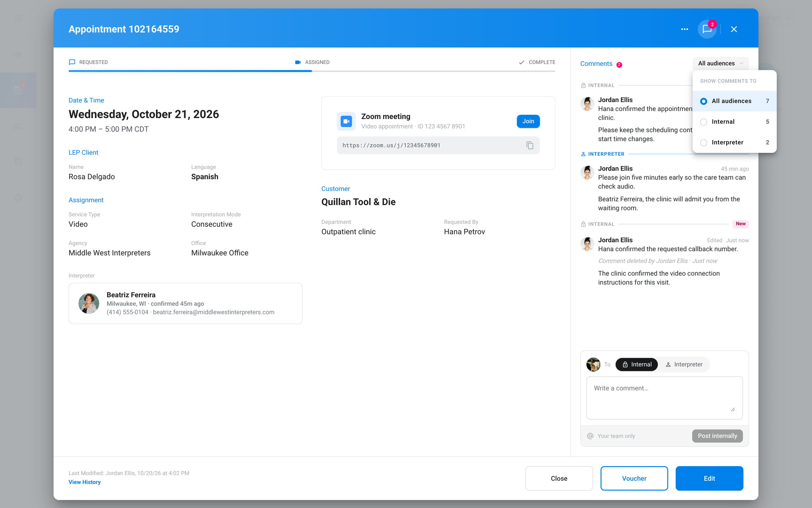Click the Appointment 102164559 title
Viewport: 812px width, 508px height.
pyautogui.click(x=124, y=29)
